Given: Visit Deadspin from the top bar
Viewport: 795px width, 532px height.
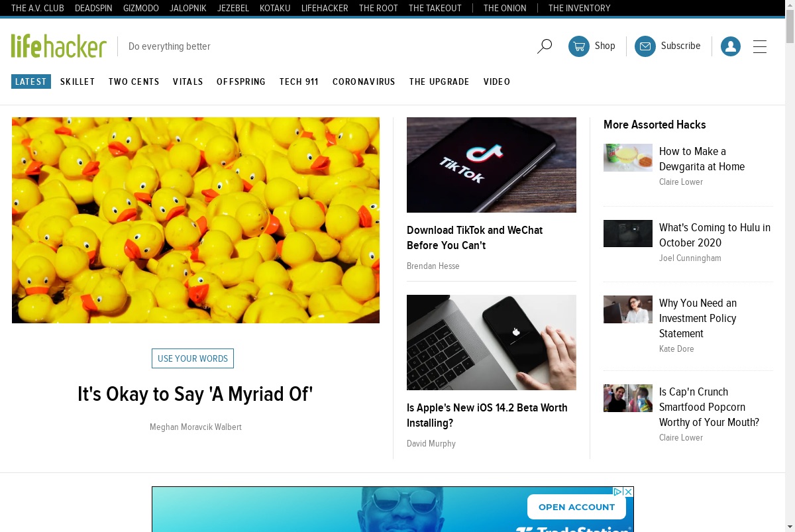Looking at the screenshot, I should (93, 8).
